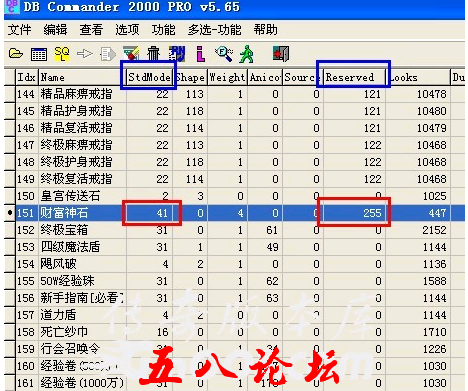Select the name cell 终极麻痹戒指
The height and width of the screenshot is (391, 468).
82,145
